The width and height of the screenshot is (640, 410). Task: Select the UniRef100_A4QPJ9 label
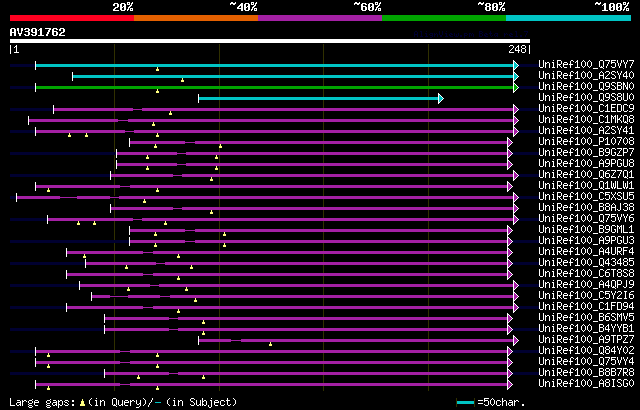pyautogui.click(x=586, y=285)
